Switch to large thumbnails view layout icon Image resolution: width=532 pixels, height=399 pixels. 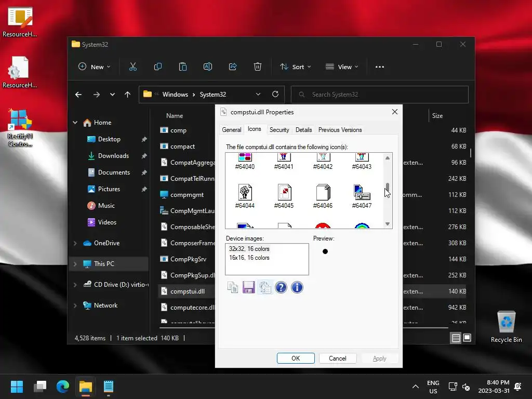click(x=467, y=338)
